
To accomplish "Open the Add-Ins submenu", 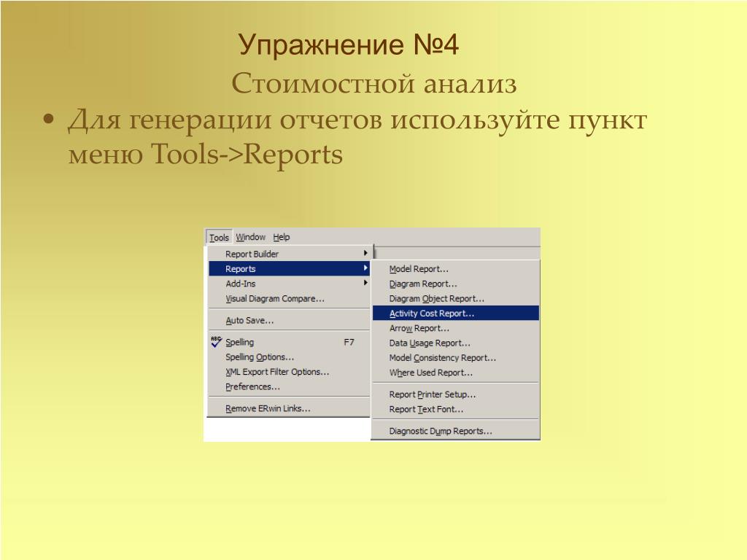I will (289, 284).
